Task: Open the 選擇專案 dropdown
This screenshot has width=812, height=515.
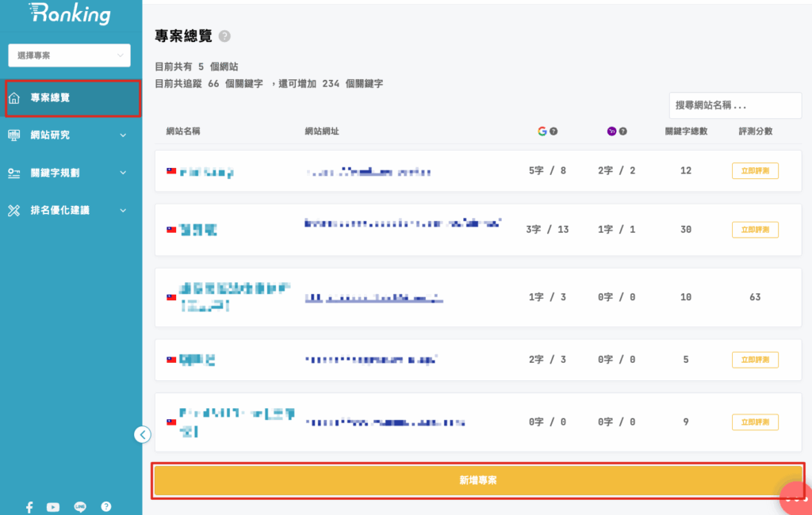Action: coord(69,55)
